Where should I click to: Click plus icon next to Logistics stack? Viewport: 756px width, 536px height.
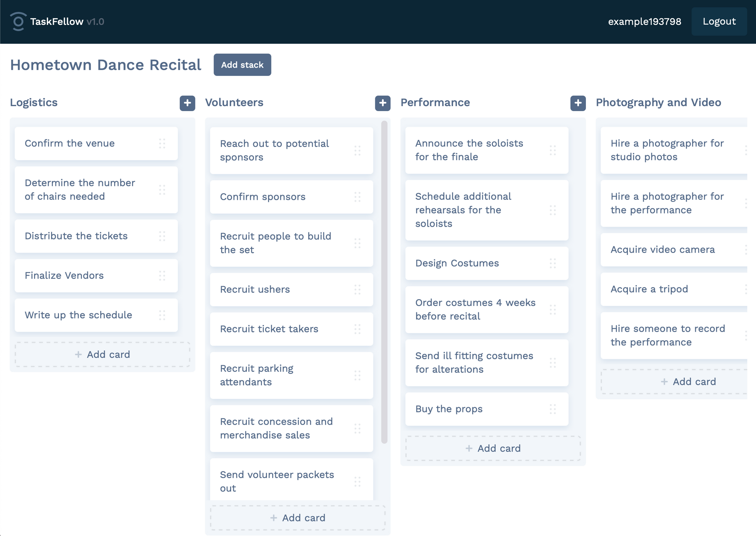point(187,103)
